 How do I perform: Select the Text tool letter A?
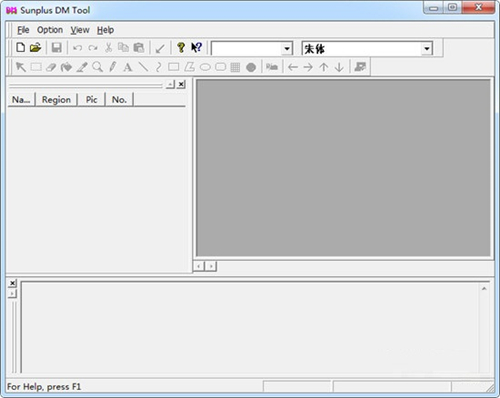click(128, 67)
